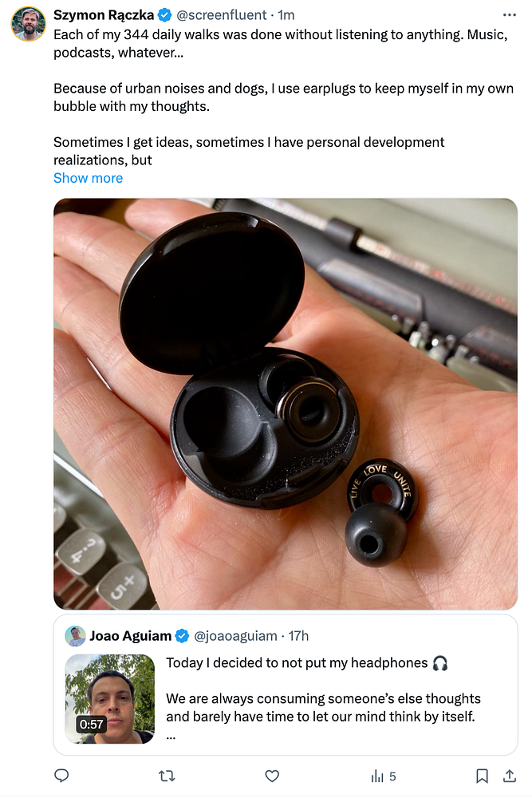The image size is (532, 798).
Task: Like the tweet with heart icon
Action: [272, 776]
